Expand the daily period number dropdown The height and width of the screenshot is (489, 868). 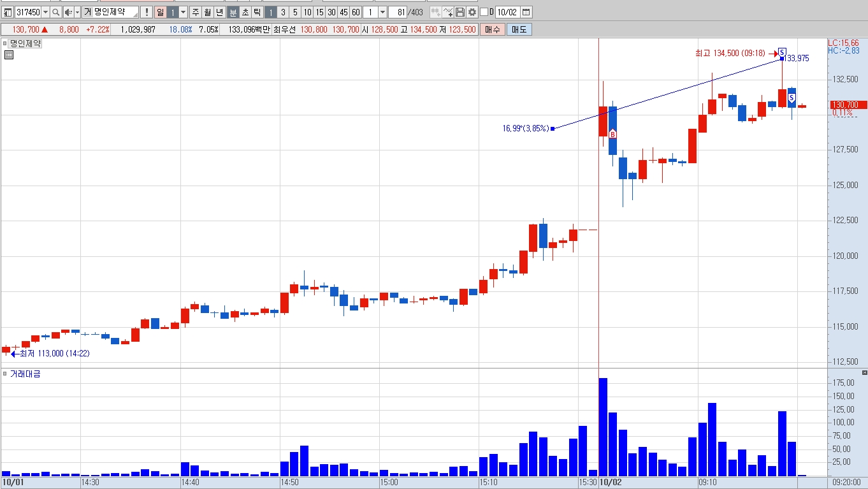(184, 12)
